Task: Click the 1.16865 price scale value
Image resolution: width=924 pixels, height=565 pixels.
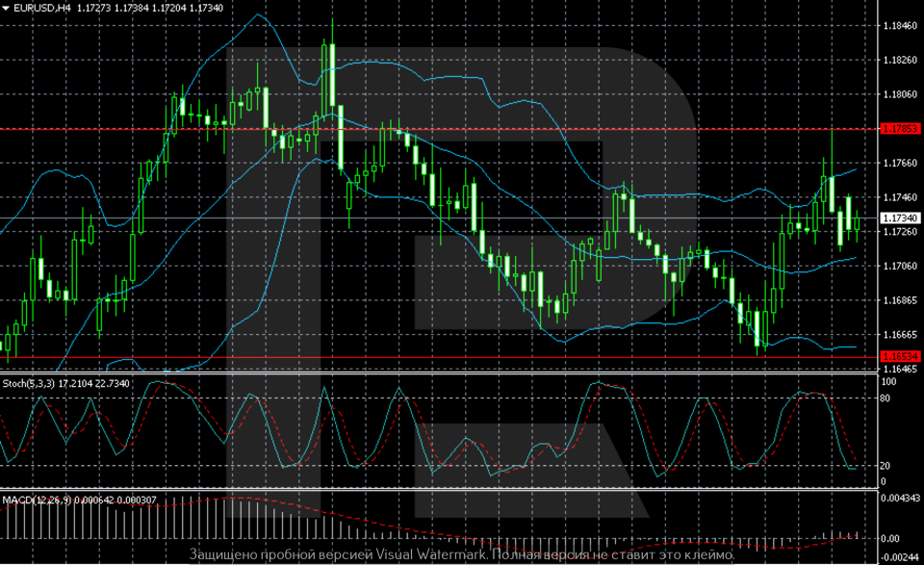Action: (x=900, y=300)
